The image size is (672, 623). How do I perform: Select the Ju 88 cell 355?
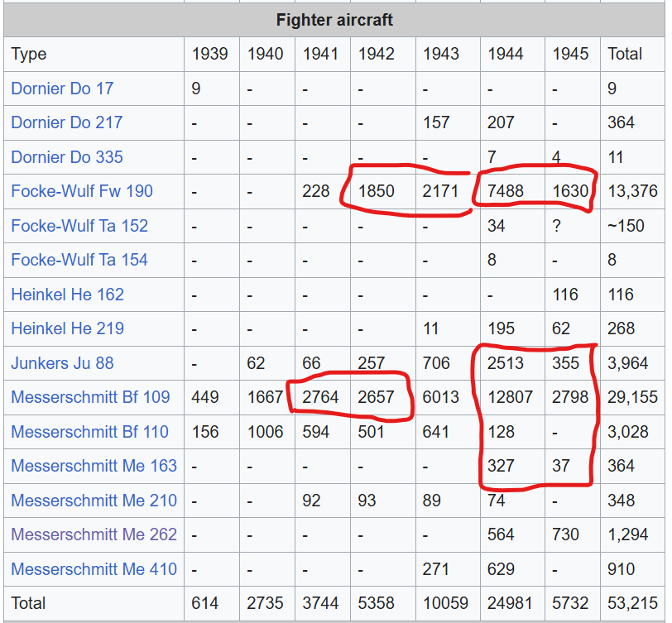tap(573, 363)
